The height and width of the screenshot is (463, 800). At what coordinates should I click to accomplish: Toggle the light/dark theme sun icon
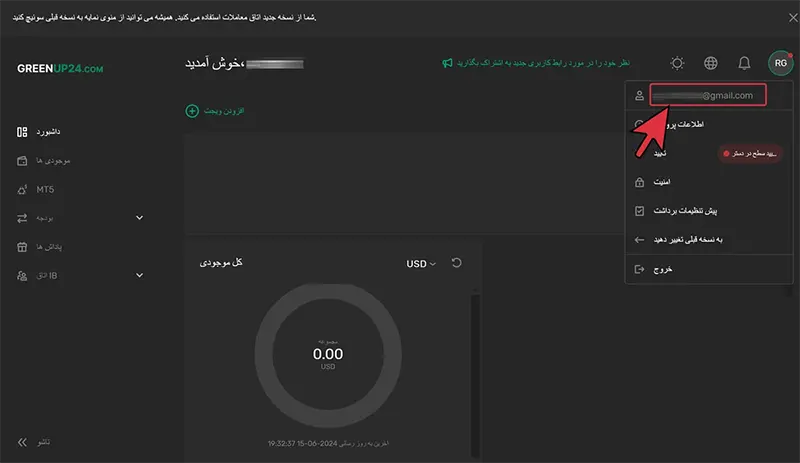coord(677,63)
